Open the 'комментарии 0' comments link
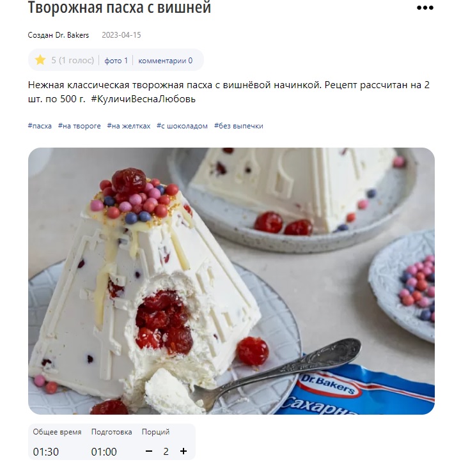The width and height of the screenshot is (461, 476). [166, 61]
